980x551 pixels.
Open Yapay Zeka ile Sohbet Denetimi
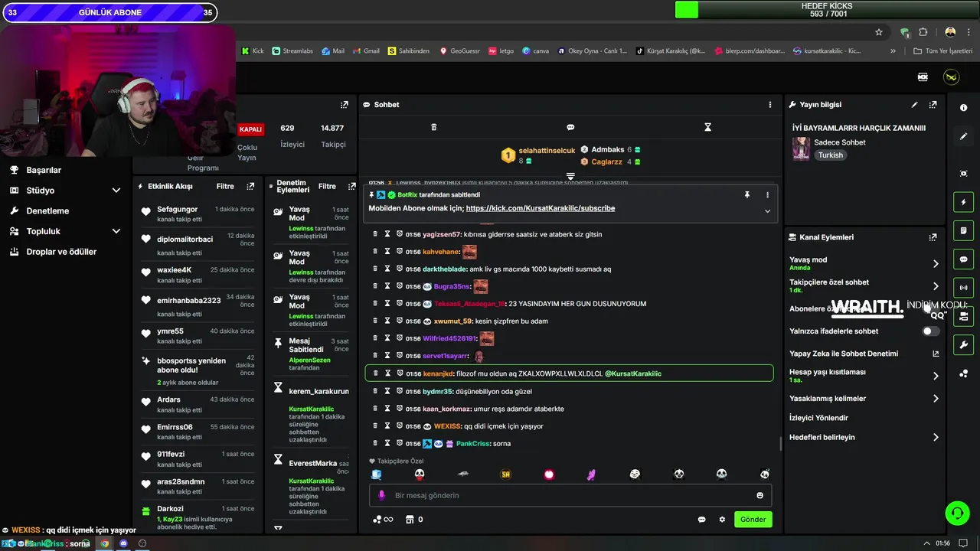click(864, 354)
